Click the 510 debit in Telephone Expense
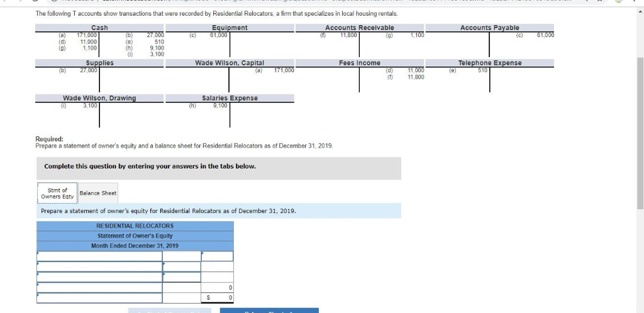The image size is (644, 313). [482, 70]
